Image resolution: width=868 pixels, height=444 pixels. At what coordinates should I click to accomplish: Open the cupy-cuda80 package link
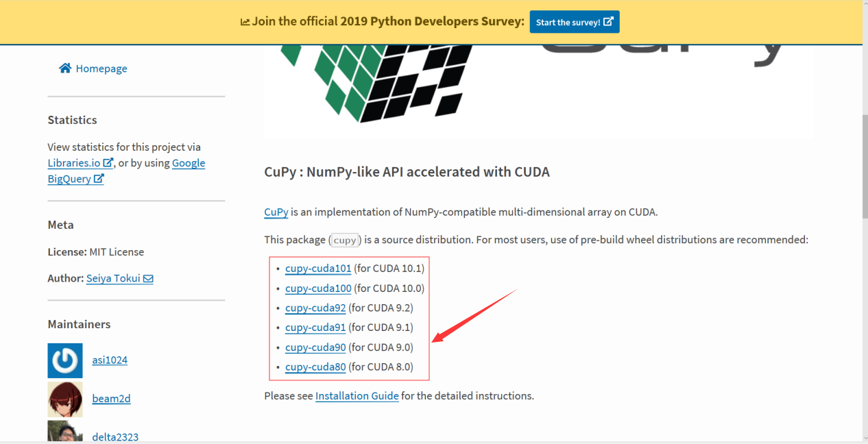point(315,367)
